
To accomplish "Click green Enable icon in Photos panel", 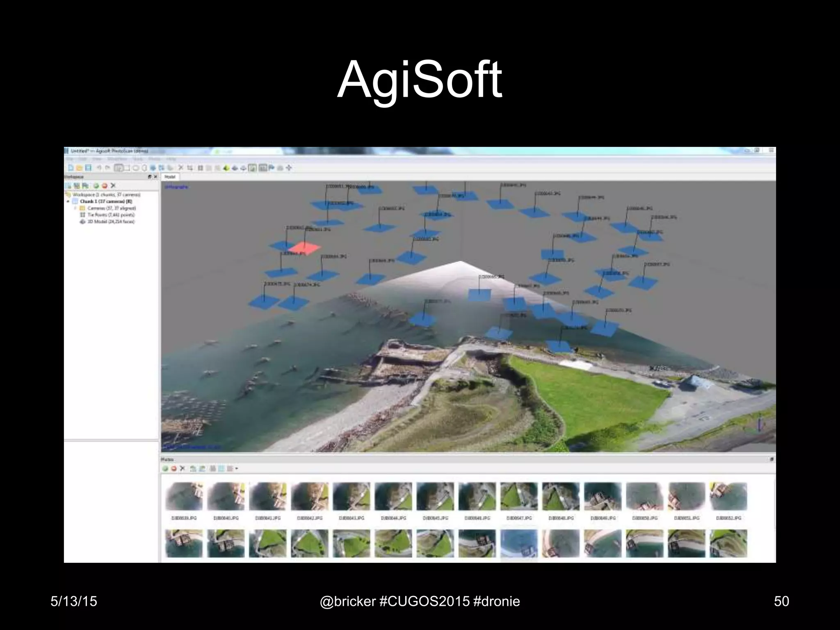I will pyautogui.click(x=165, y=468).
